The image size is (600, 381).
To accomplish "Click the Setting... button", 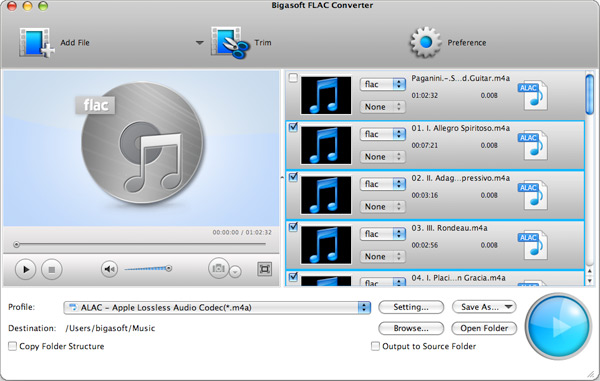I will (x=411, y=307).
